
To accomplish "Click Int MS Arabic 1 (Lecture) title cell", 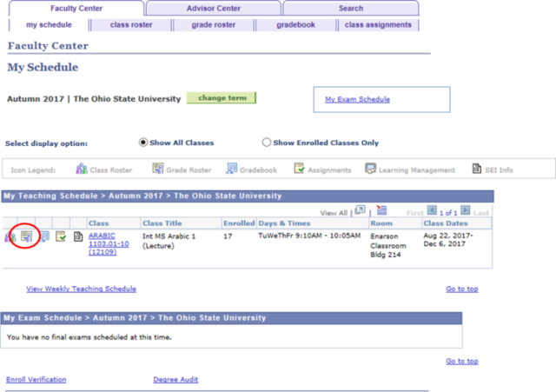I will pos(169,241).
